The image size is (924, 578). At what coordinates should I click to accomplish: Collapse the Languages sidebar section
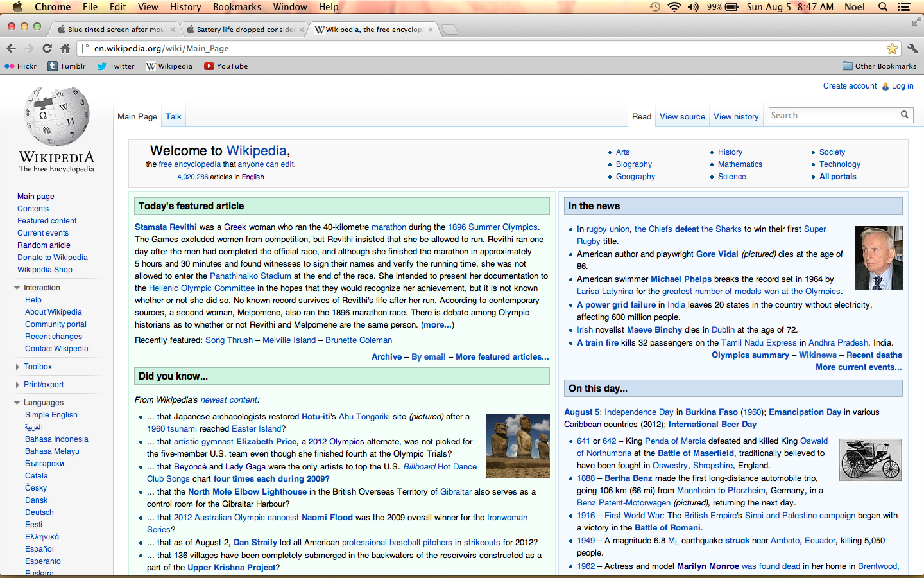[x=17, y=403]
